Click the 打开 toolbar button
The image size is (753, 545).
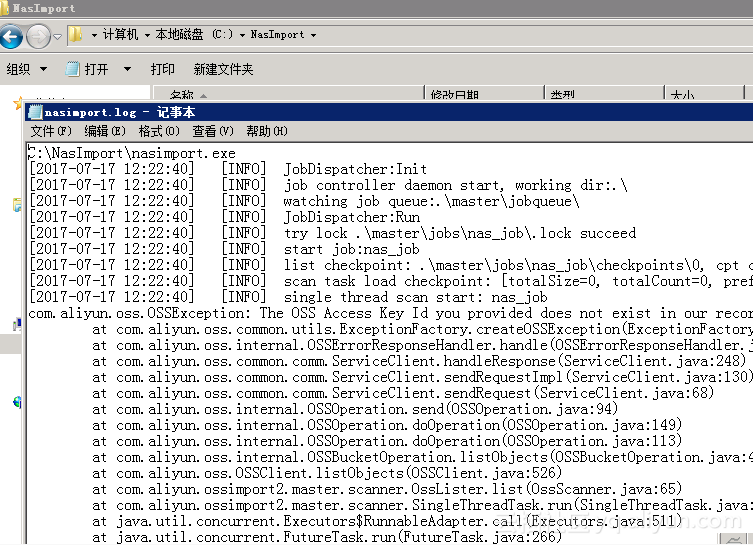click(x=87, y=69)
